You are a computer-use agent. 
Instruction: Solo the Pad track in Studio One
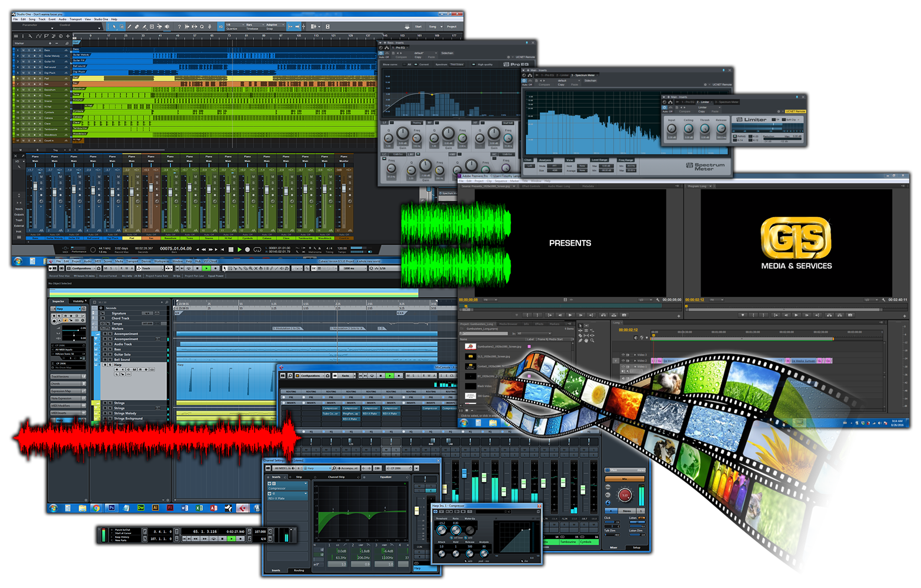(x=29, y=78)
